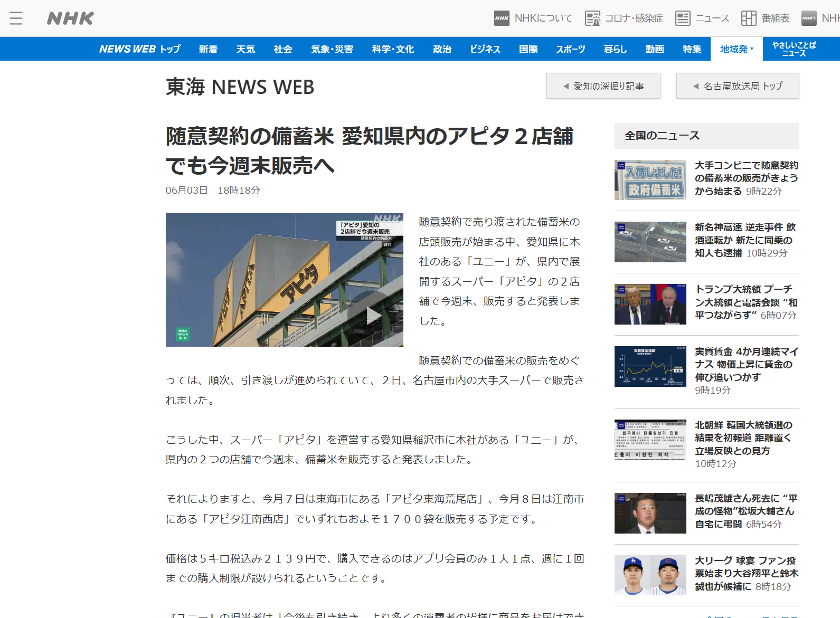Open thumbnail for 新名神高速 逆走事件 story
Image resolution: width=840 pixels, height=618 pixels.
click(650, 242)
